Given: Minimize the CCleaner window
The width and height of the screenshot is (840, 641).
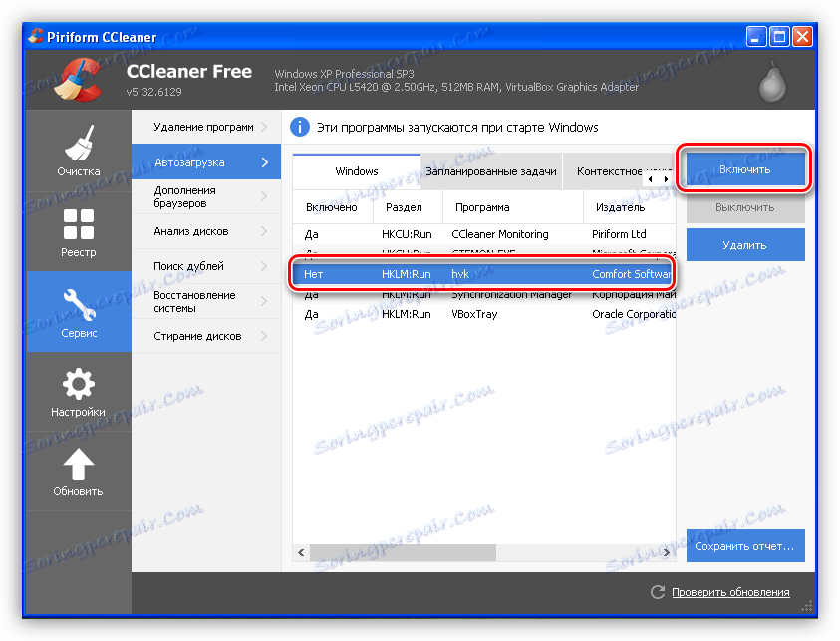Looking at the screenshot, I should coord(756,37).
